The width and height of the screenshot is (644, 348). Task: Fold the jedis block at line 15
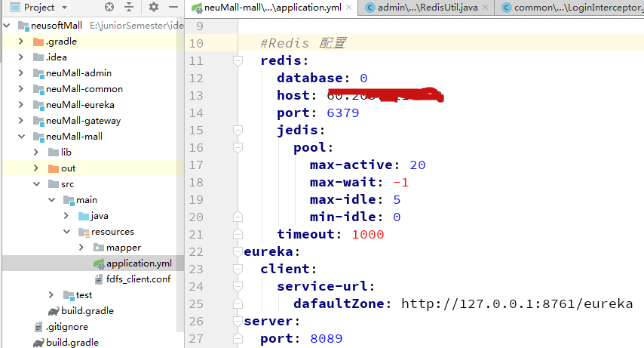(x=238, y=130)
